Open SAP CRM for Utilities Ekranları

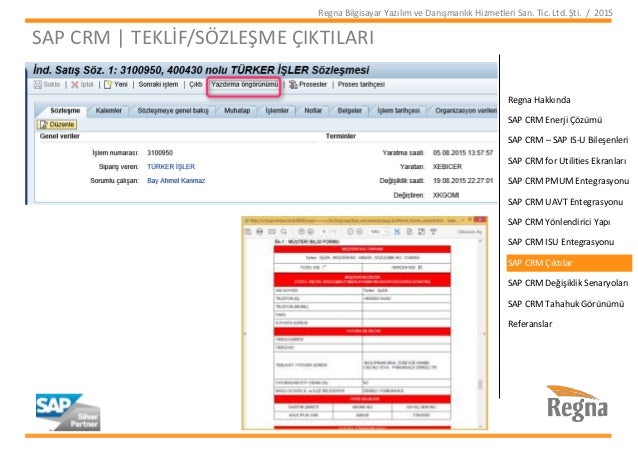(x=567, y=161)
